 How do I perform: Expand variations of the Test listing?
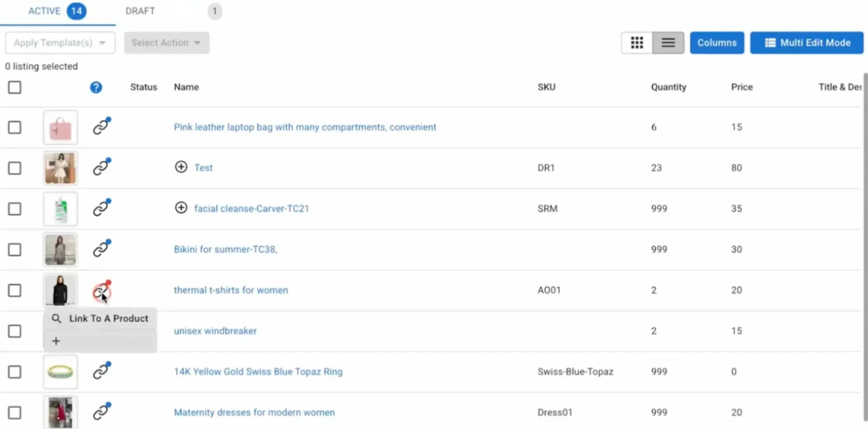181,167
